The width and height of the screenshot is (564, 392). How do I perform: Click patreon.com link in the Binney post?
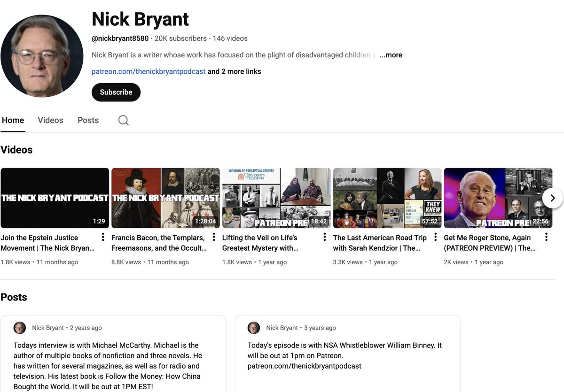coord(305,366)
